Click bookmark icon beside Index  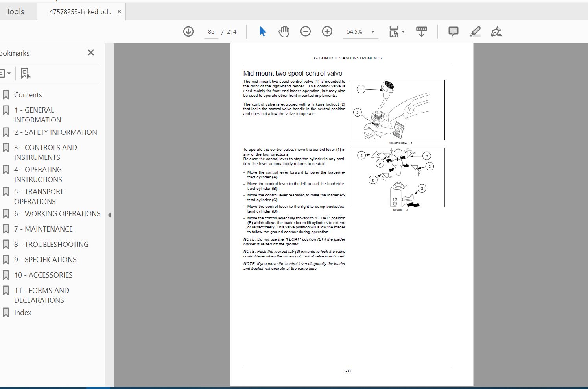point(6,313)
